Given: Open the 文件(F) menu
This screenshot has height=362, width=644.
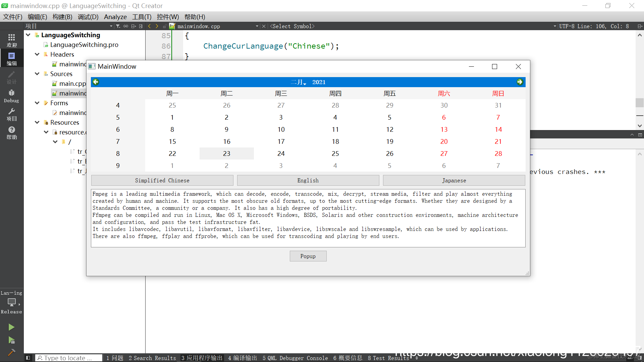Looking at the screenshot, I should 13,17.
